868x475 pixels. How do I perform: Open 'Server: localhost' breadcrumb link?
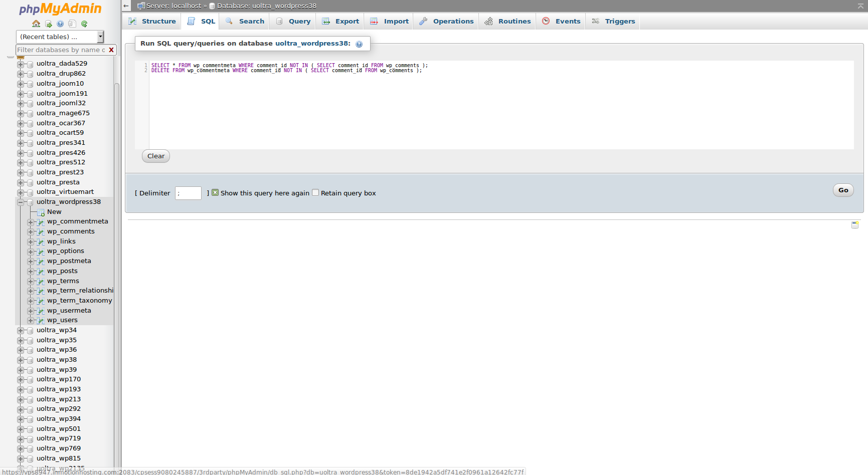click(173, 6)
